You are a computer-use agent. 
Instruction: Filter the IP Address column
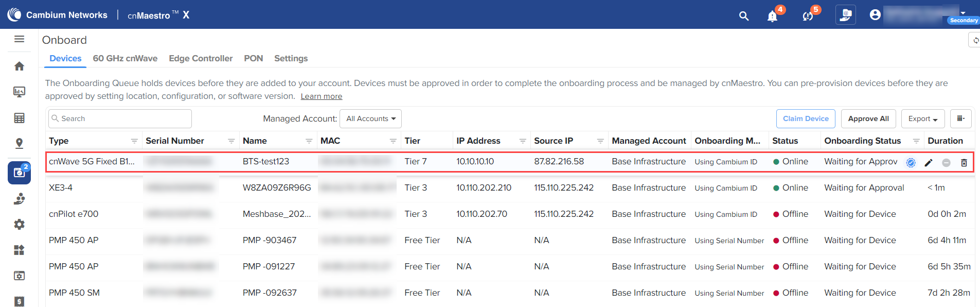(523, 141)
